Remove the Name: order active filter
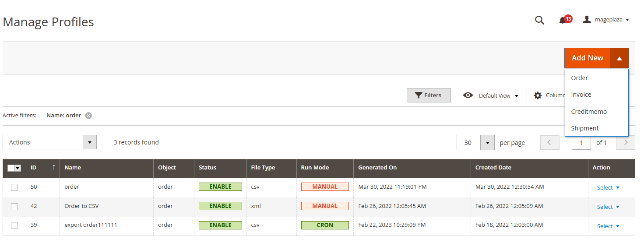 tap(88, 116)
